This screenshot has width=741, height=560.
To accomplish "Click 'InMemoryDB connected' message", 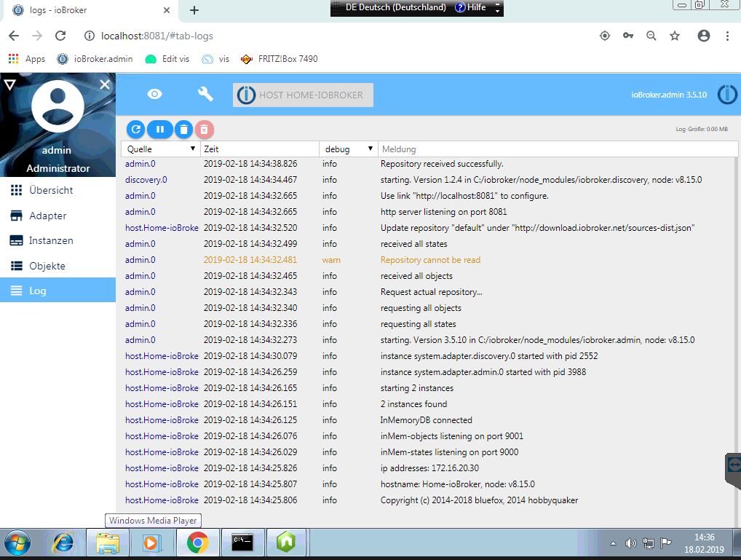I will (427, 420).
